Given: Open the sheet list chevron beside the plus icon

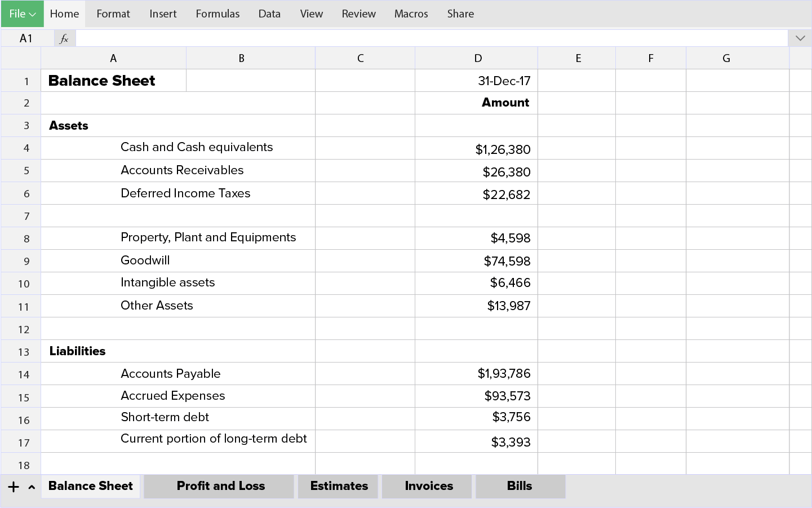Looking at the screenshot, I should [32, 487].
